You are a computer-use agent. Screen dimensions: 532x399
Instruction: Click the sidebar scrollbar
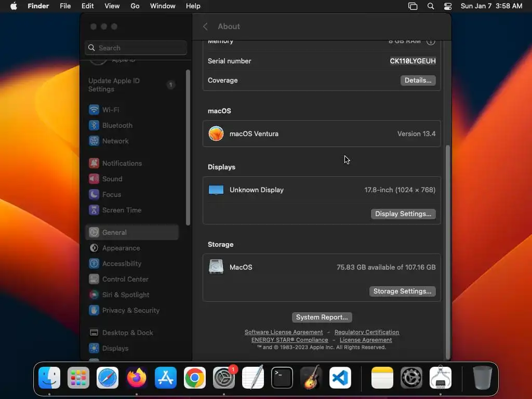click(x=188, y=148)
